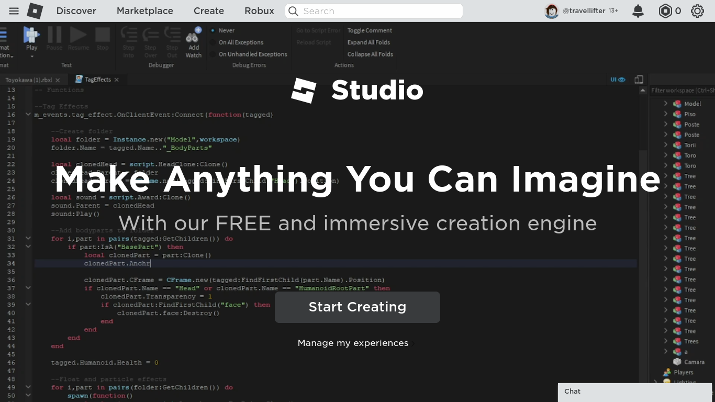Open the @travellifter profile link
The height and width of the screenshot is (402, 715).
coord(584,10)
